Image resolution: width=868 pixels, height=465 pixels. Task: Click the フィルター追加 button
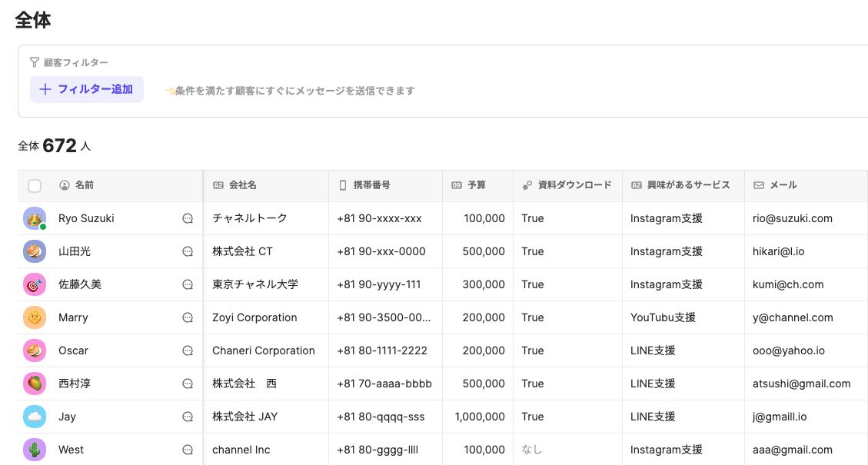(x=87, y=89)
